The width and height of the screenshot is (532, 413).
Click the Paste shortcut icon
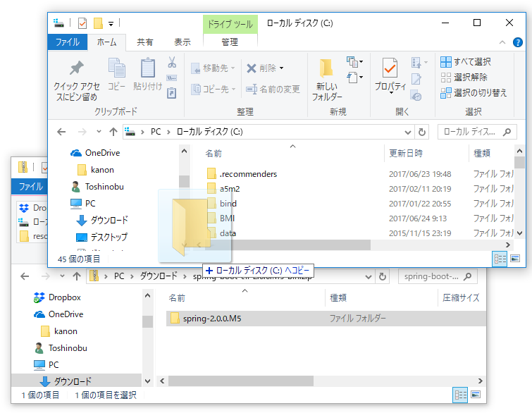click(172, 92)
